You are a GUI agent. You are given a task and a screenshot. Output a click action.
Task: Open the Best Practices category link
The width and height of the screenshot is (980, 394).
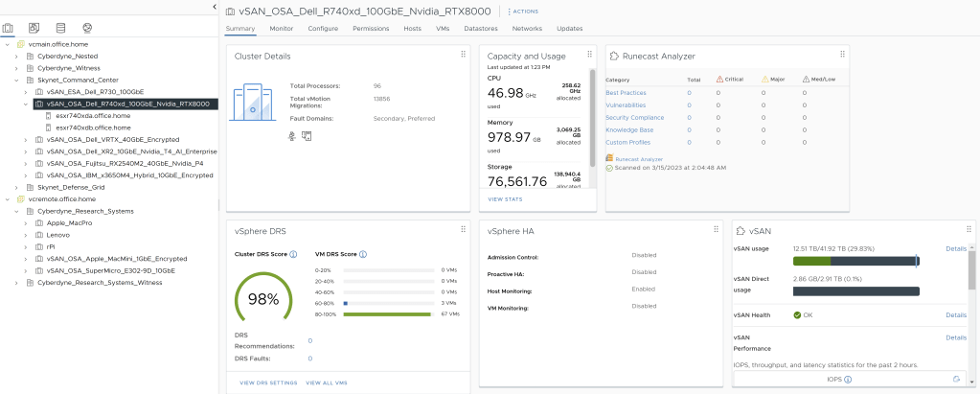coord(626,93)
